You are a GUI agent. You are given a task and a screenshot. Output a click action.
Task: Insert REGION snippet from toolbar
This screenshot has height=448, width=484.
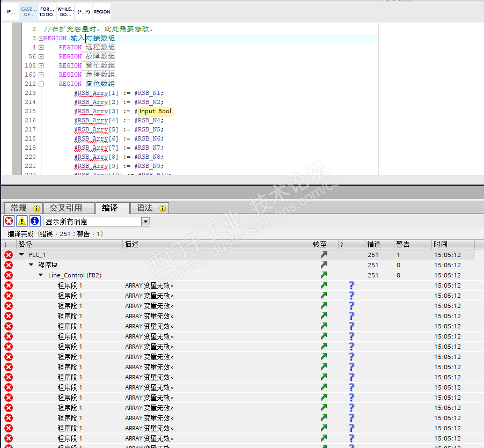102,12
